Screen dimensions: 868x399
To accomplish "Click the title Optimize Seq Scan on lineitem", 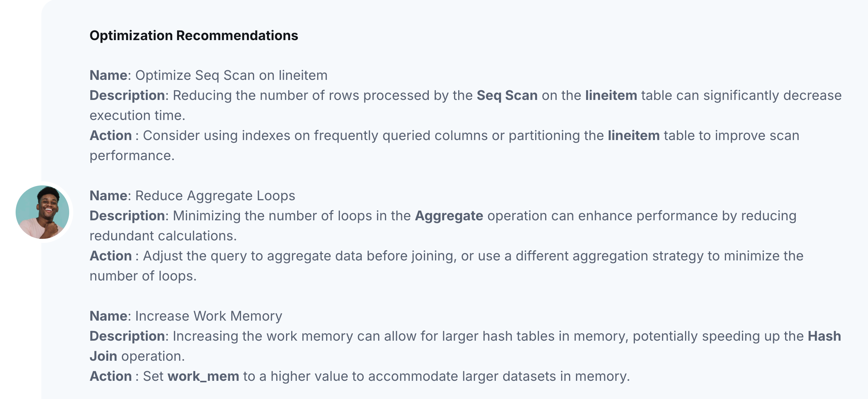I will (x=231, y=75).
